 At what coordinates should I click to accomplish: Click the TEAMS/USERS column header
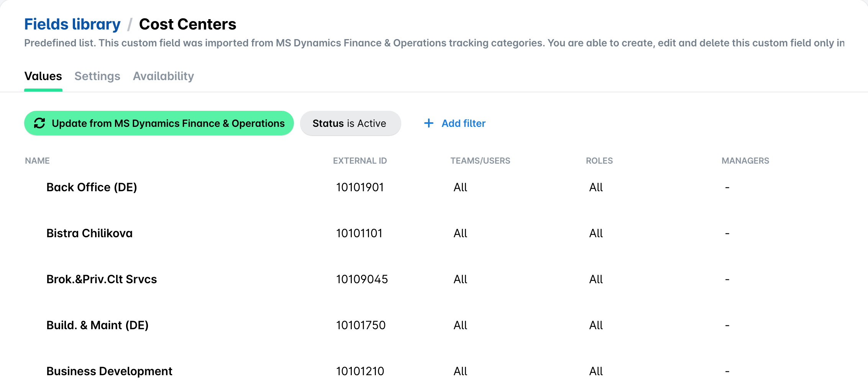click(480, 161)
